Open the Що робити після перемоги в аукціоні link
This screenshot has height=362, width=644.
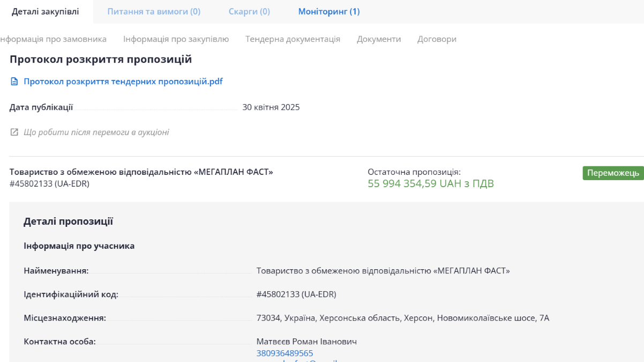coord(96,132)
